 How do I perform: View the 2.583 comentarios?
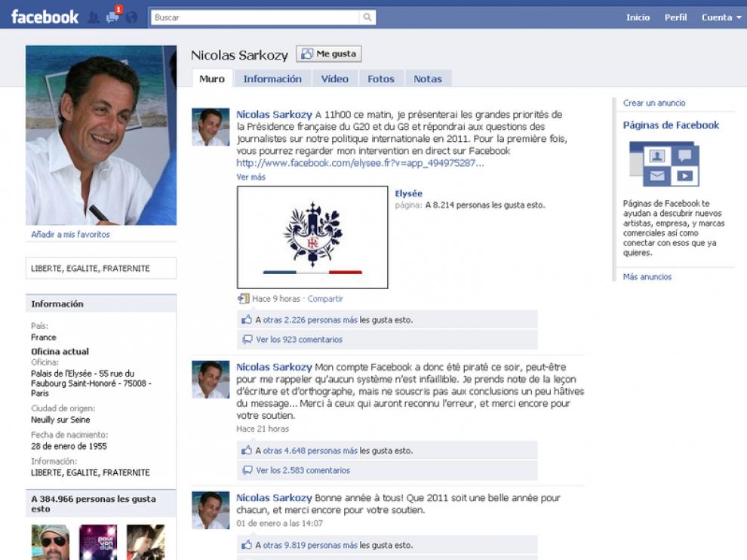click(303, 470)
